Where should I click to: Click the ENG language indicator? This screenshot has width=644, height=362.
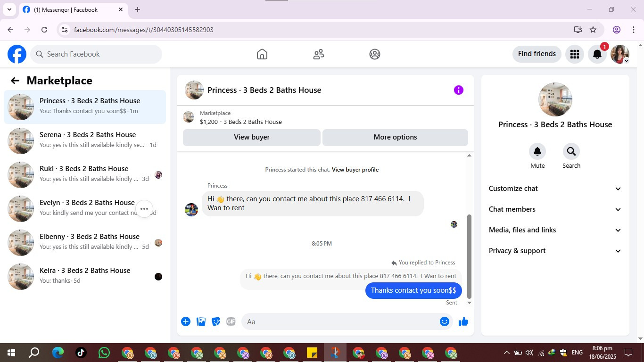[577, 353]
